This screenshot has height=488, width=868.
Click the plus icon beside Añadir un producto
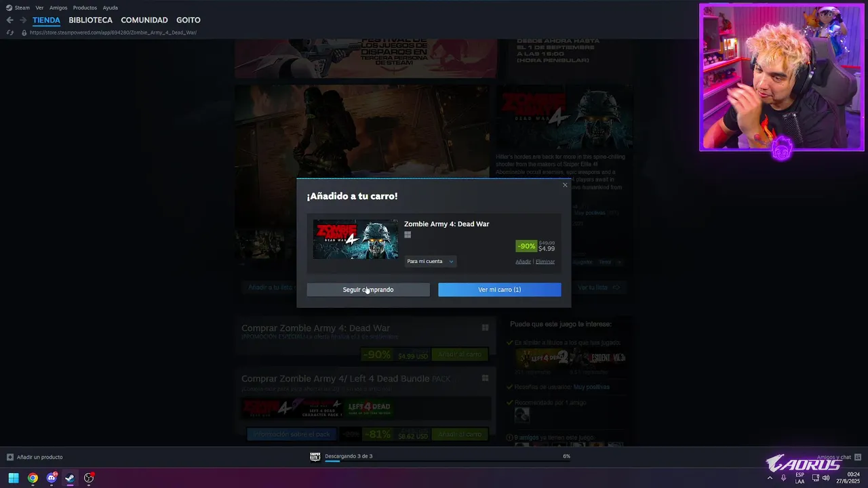tap(10, 457)
